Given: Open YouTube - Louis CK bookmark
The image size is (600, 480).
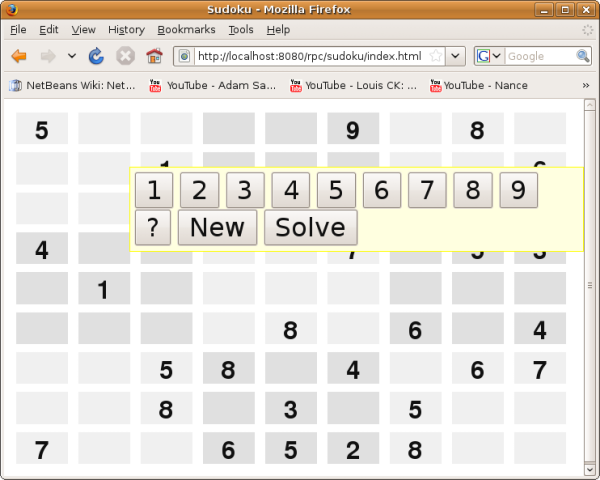Looking at the screenshot, I should pyautogui.click(x=353, y=86).
